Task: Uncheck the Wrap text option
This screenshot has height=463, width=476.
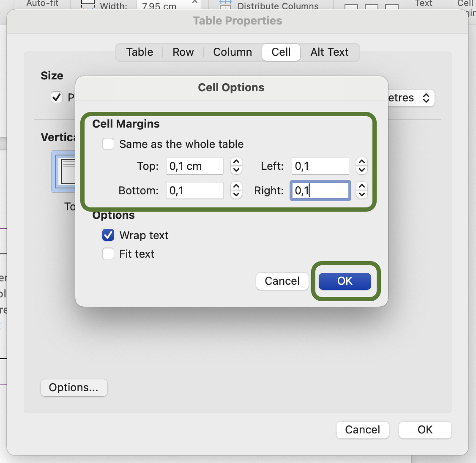Action: coord(108,235)
